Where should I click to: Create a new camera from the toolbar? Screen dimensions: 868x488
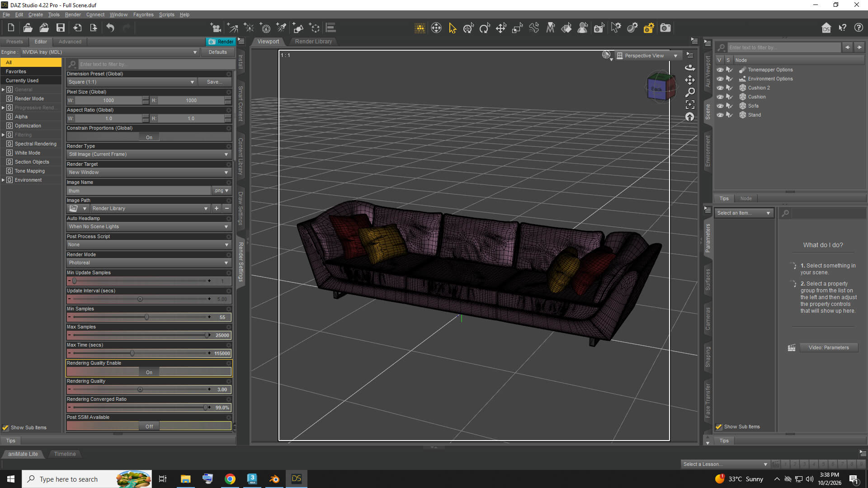coord(216,28)
